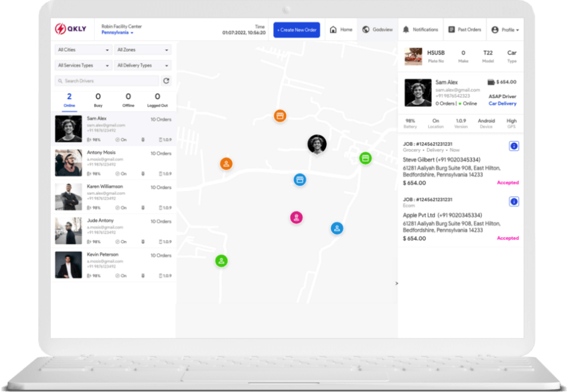The height and width of the screenshot is (392, 568).
Task: Select Sam Alex in driver list
Action: pos(114,129)
